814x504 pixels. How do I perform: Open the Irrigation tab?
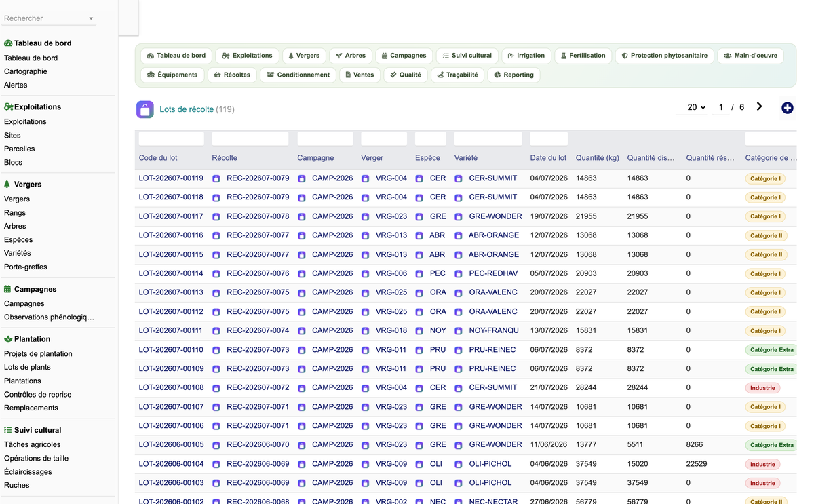(526, 56)
